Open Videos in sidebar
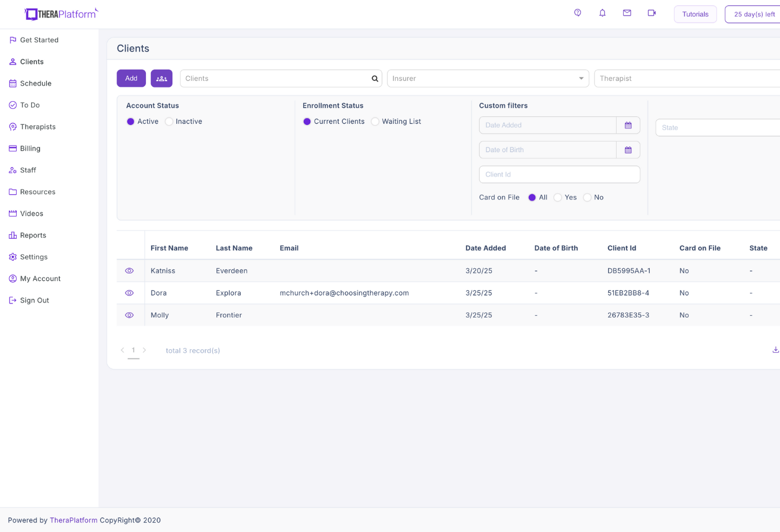 tap(26, 213)
